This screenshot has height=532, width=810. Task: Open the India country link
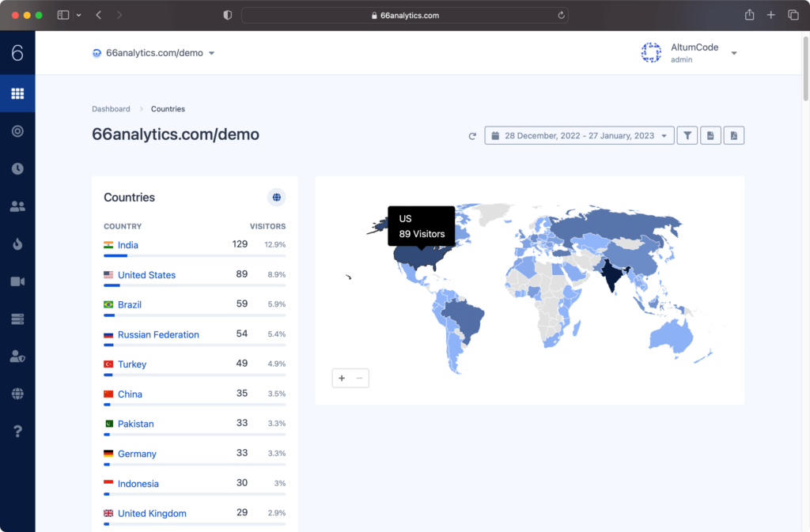pyautogui.click(x=128, y=245)
